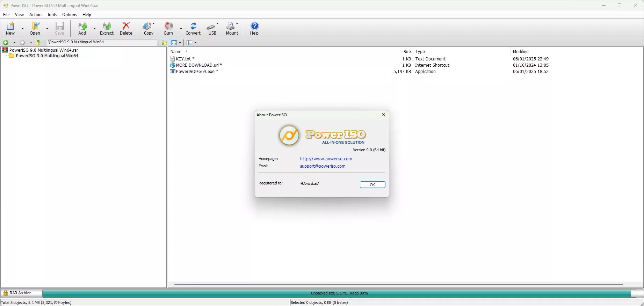Screen dimensions: 644x306
Task: Click the unpacked size ratio progress bar
Action: pos(339,293)
